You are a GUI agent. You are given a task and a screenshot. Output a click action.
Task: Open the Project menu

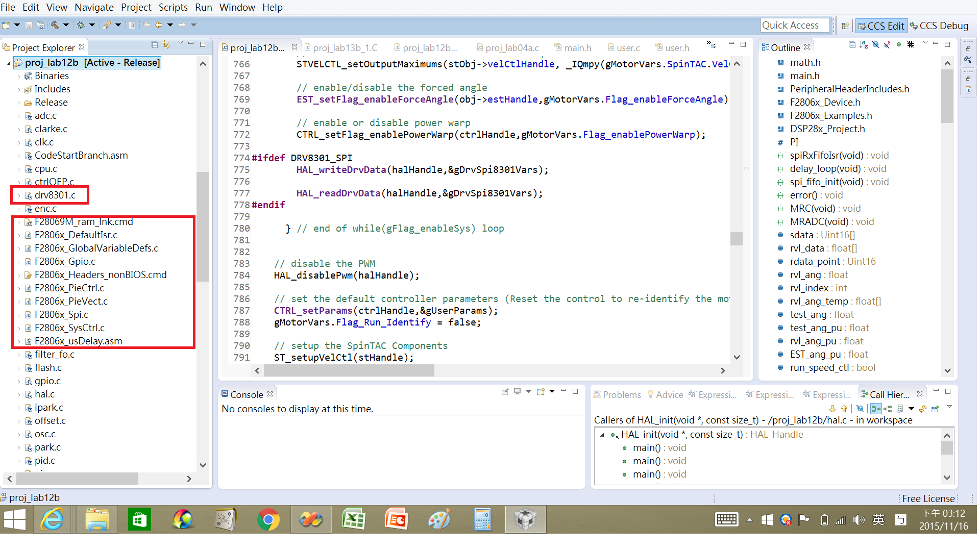[x=136, y=7]
